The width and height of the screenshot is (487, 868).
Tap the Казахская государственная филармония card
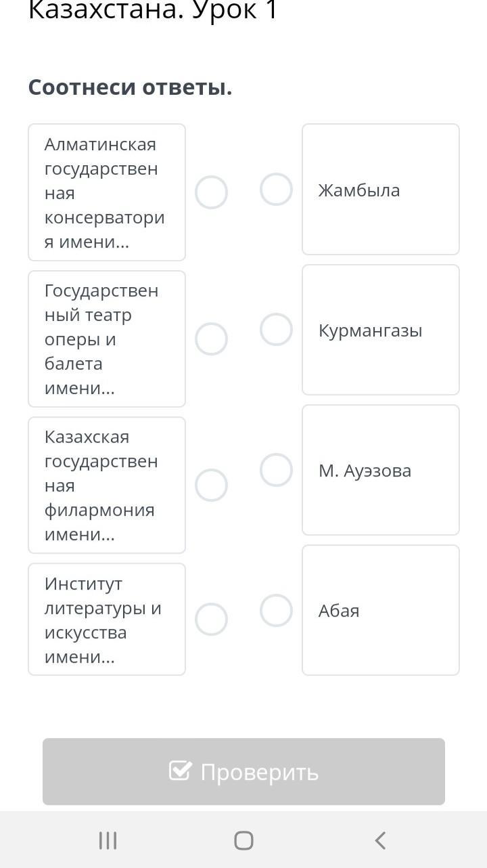[106, 485]
